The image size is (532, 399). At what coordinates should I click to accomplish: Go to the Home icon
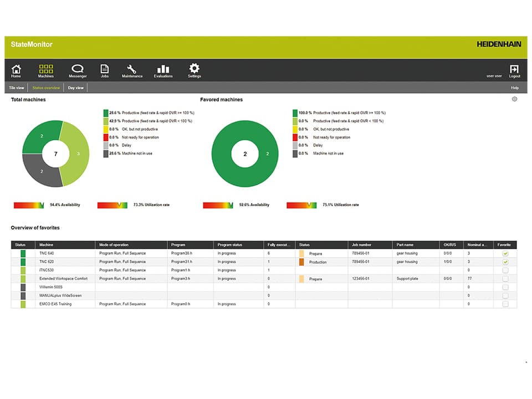tap(16, 69)
